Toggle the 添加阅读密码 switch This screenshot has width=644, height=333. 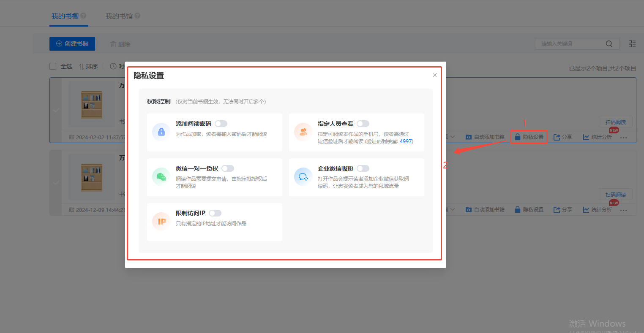221,124
